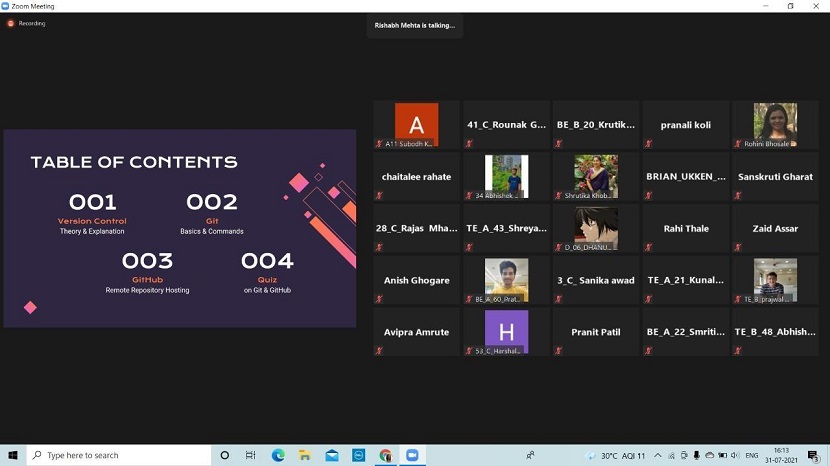Launch Microsoft Edge from the taskbar
The image size is (830, 466).
pyautogui.click(x=278, y=455)
